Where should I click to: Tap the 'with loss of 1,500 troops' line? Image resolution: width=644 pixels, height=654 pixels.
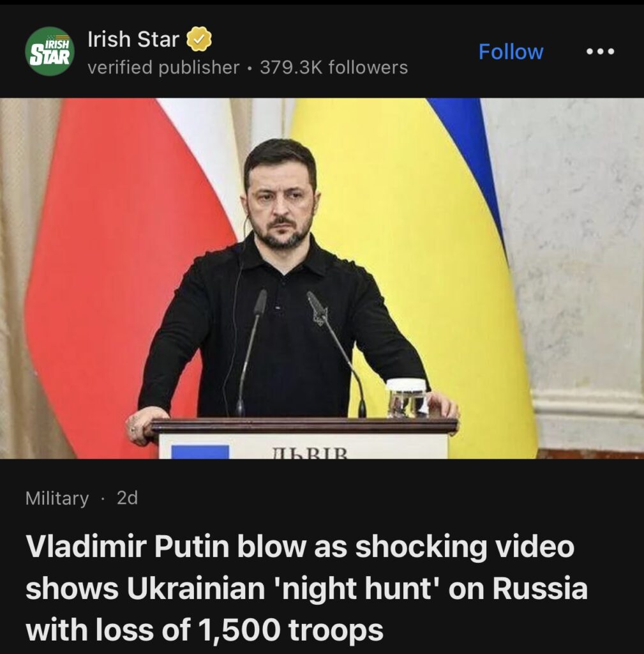point(204,629)
